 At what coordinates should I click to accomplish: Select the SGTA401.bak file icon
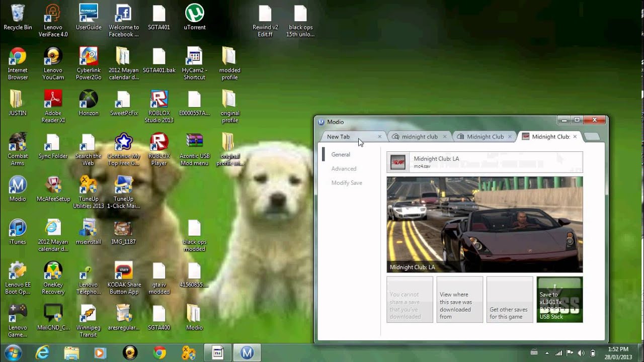tap(159, 60)
